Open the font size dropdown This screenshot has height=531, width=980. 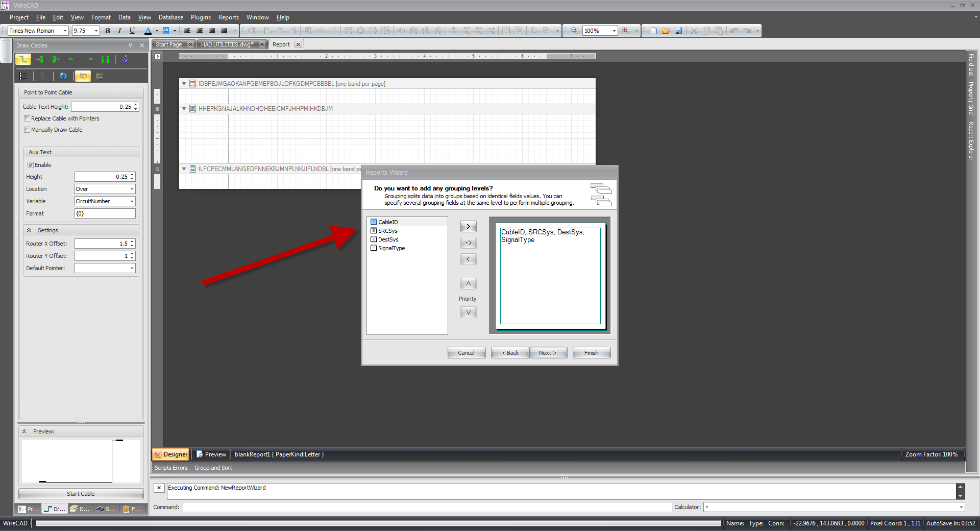(x=96, y=31)
